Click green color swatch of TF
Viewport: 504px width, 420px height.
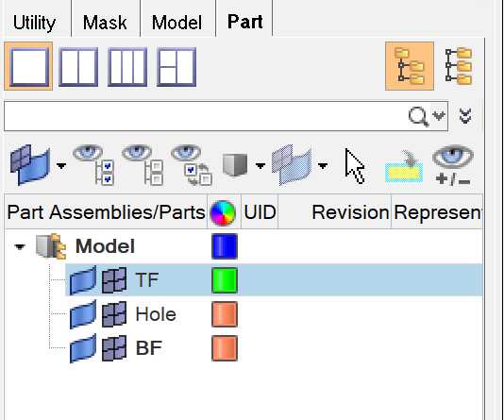point(225,280)
